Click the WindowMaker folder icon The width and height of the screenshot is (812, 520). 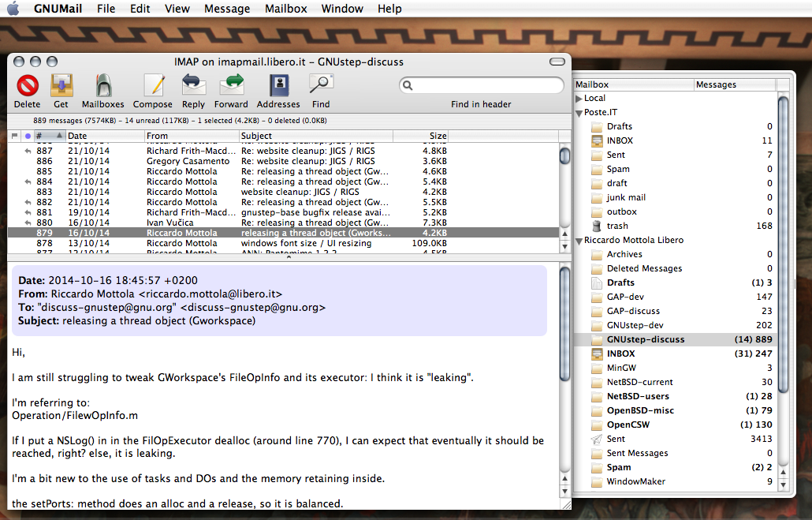[597, 481]
